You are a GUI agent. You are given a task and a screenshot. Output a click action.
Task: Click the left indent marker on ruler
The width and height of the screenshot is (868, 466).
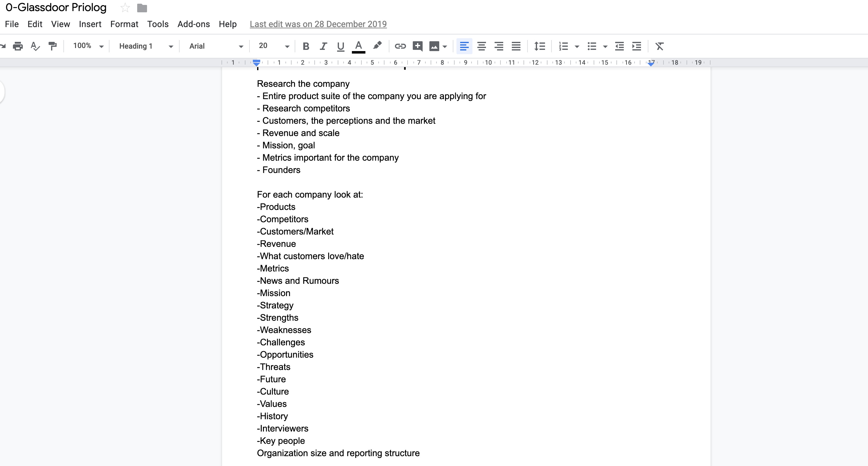pos(257,62)
